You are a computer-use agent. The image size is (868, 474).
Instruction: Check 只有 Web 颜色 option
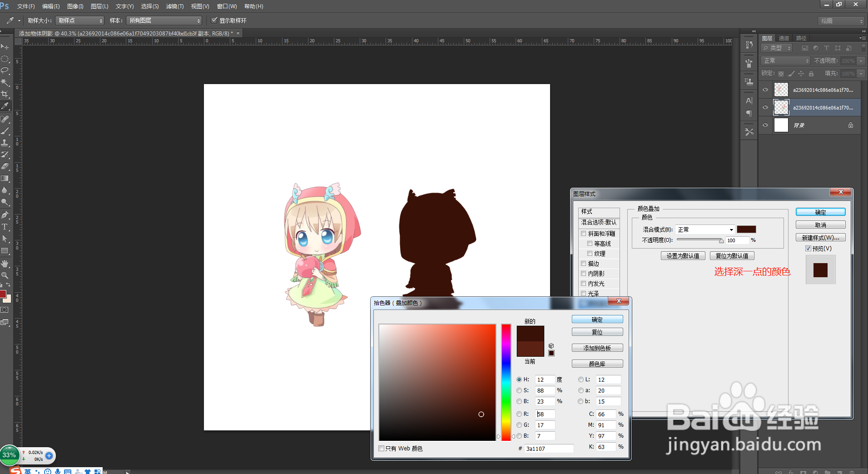pos(382,449)
